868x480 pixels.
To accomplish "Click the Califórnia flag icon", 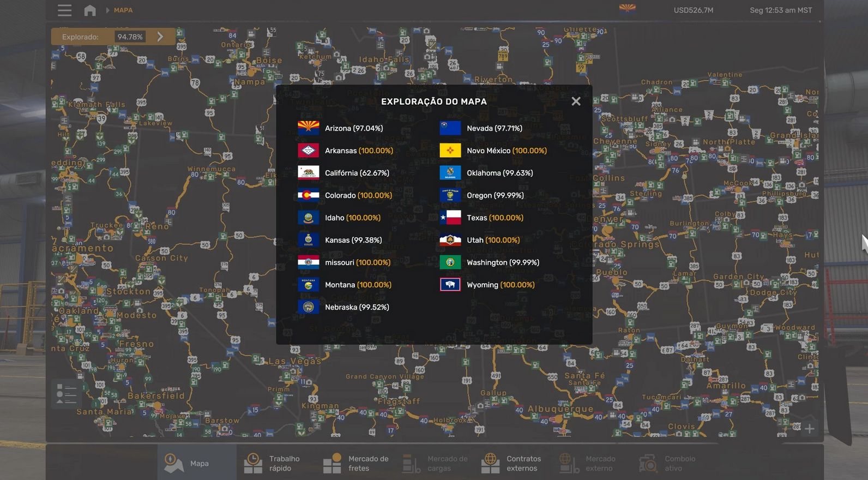I will 308,173.
